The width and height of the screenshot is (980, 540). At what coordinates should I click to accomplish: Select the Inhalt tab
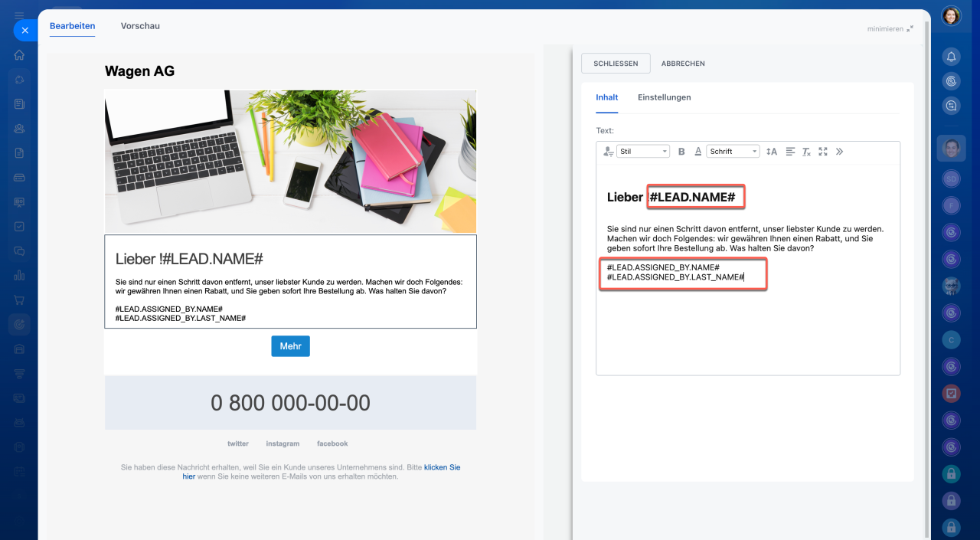[x=607, y=98]
